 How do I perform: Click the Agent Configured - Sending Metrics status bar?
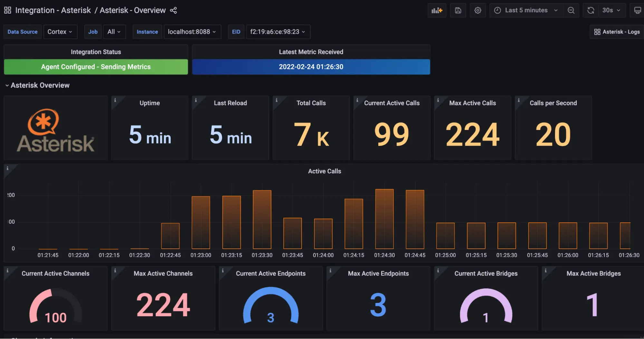click(96, 67)
